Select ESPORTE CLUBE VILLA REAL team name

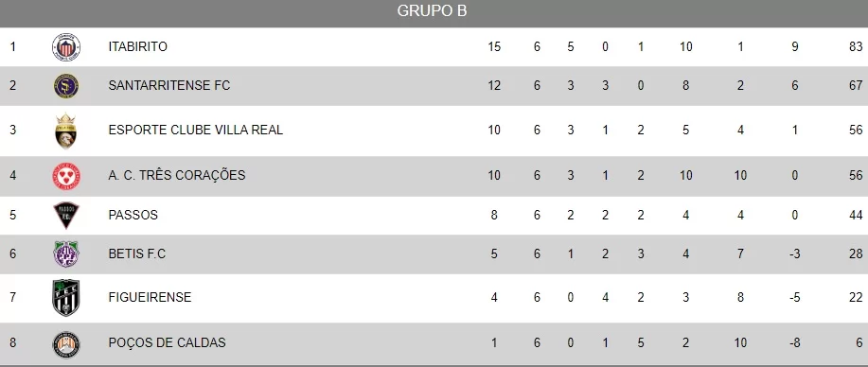pyautogui.click(x=195, y=130)
